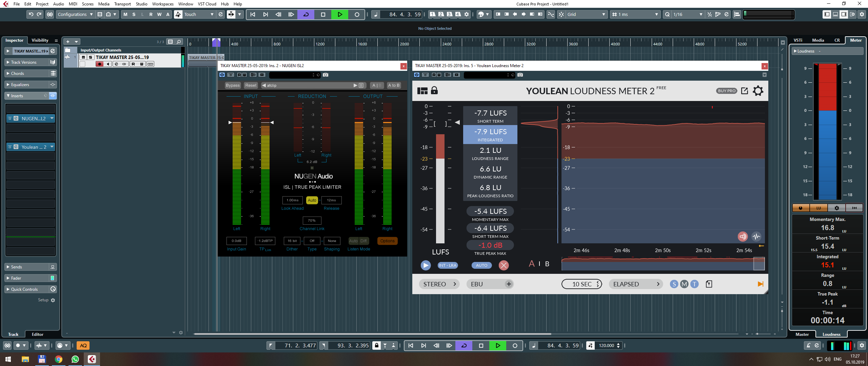Click the project horizontal scrollbar
The image size is (868, 366).
(372, 334)
